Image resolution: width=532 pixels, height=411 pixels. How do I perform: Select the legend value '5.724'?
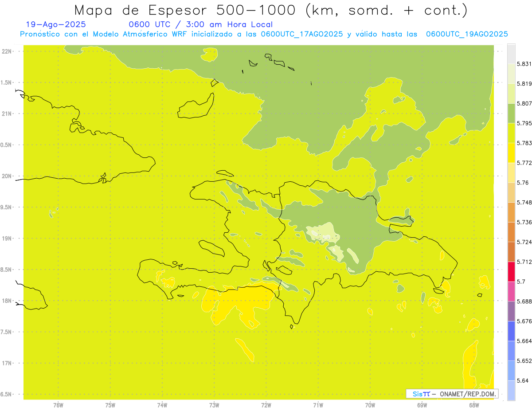click(524, 242)
